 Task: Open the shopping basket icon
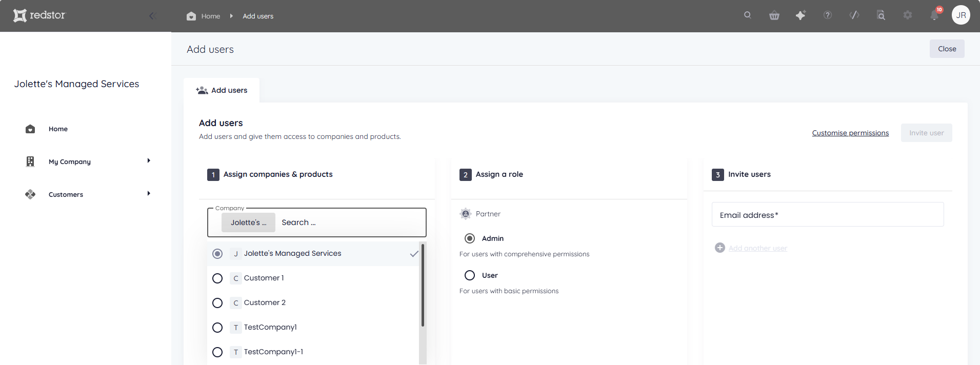(774, 15)
